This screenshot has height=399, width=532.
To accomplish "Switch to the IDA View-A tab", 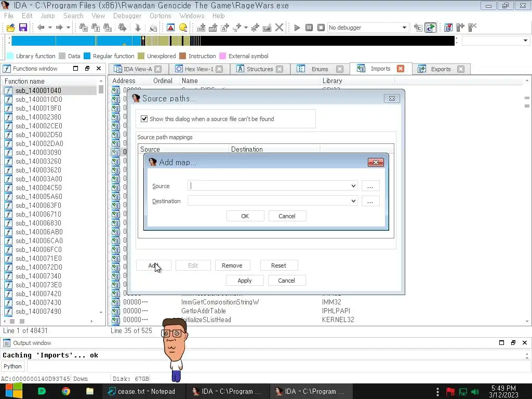I will click(x=138, y=69).
